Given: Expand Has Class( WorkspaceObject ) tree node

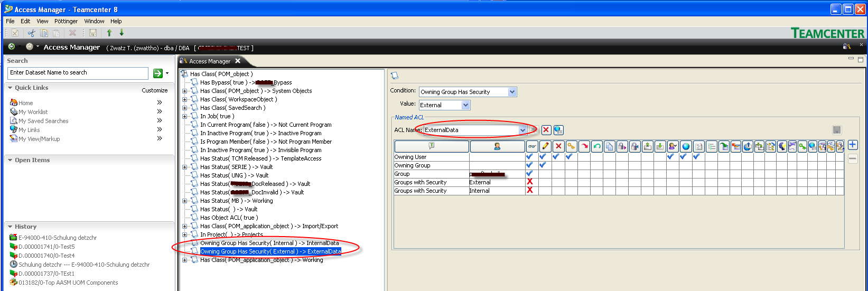Looking at the screenshot, I should [x=184, y=99].
